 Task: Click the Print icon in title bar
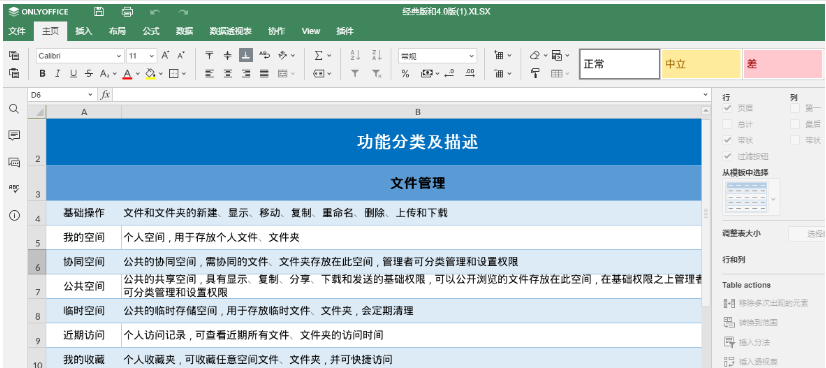127,12
